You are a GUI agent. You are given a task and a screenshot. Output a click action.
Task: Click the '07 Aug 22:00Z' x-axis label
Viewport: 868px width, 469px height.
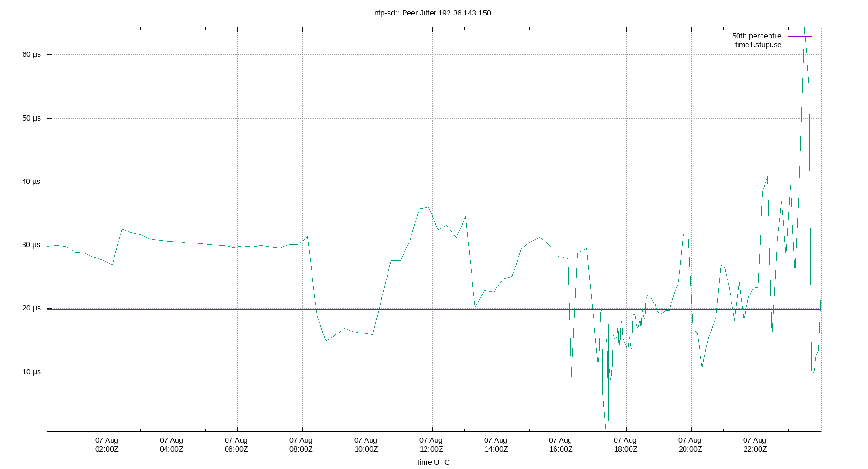755,445
